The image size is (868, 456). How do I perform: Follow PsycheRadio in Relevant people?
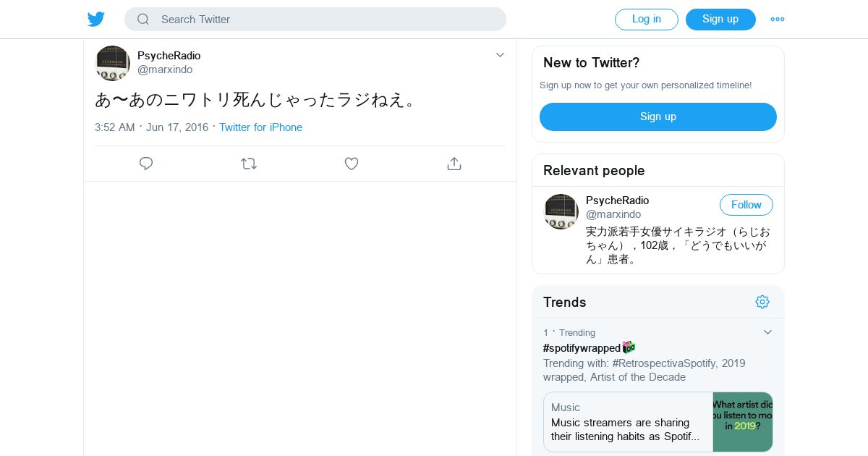click(746, 205)
